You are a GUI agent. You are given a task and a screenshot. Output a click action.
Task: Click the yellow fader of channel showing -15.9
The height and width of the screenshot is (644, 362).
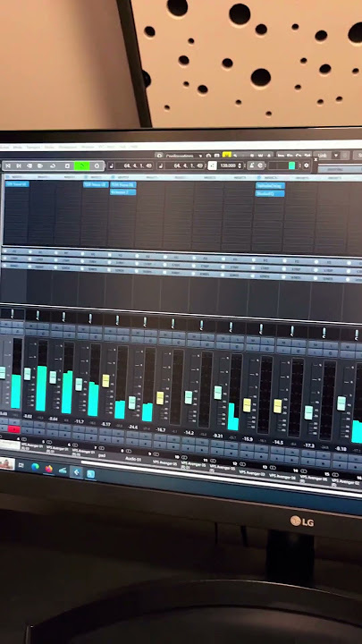[x=247, y=405]
